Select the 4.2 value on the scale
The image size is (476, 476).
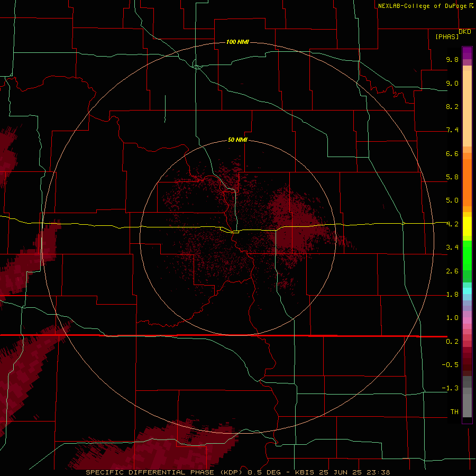click(x=452, y=224)
